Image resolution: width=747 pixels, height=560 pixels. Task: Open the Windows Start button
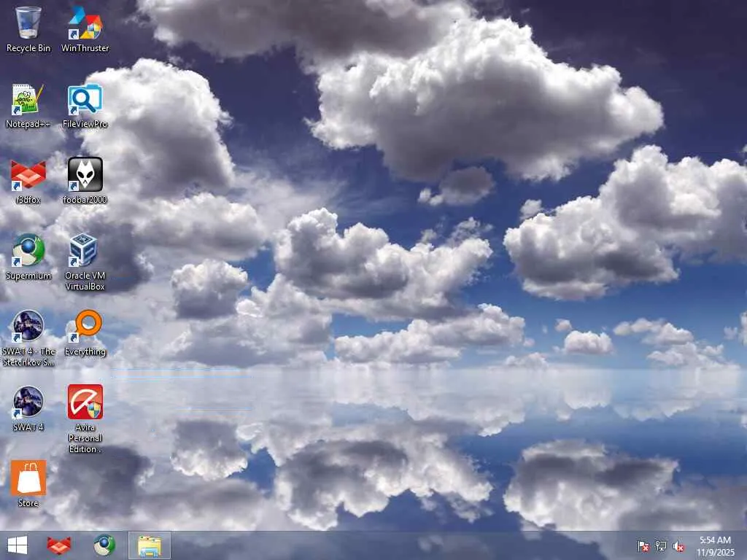[x=18, y=545]
